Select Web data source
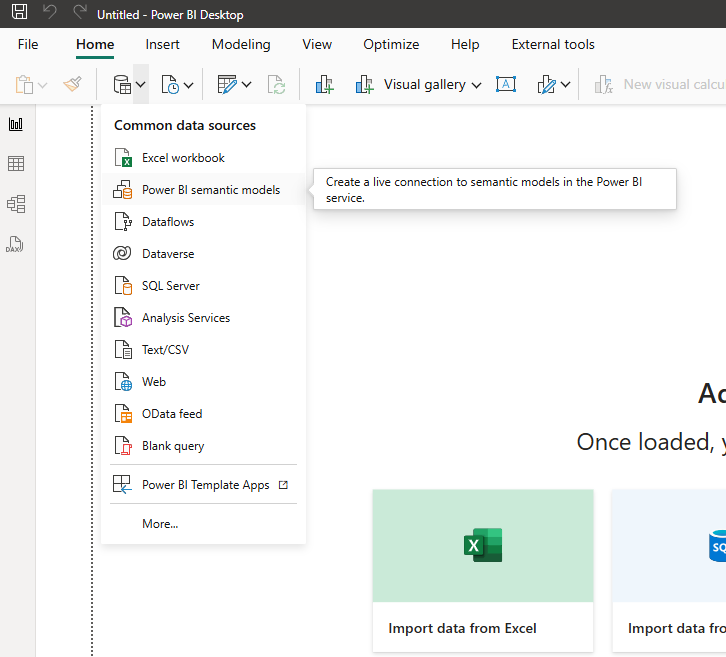The image size is (726, 657). click(203, 382)
